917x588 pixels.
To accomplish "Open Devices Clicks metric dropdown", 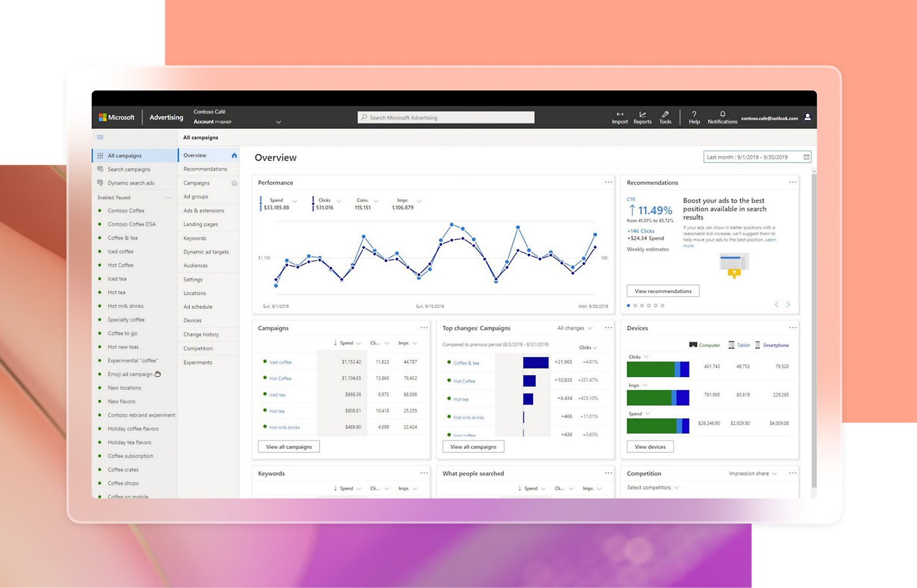I will click(639, 357).
